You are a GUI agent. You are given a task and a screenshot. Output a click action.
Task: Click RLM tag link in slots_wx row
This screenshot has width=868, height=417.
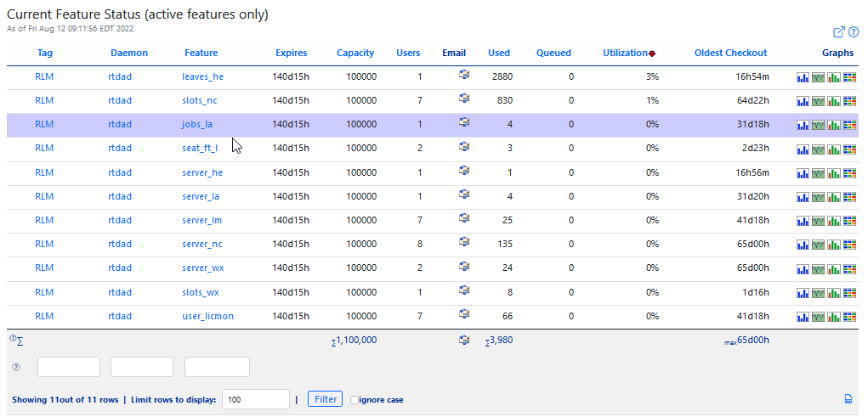click(44, 292)
